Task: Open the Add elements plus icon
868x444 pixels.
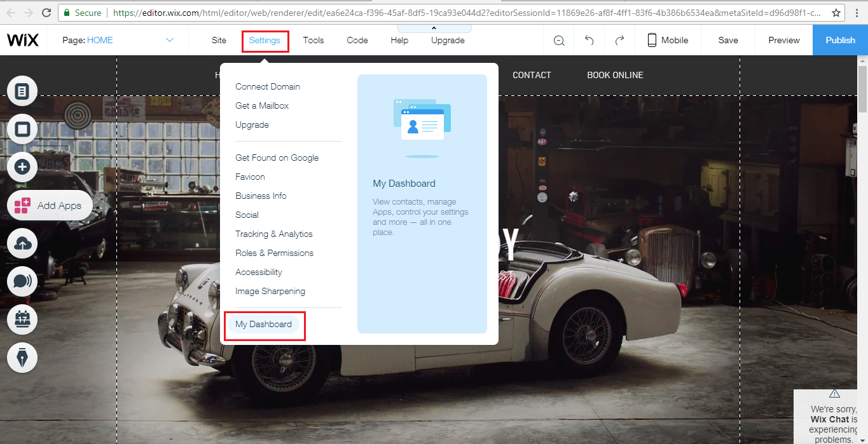Action: tap(22, 167)
